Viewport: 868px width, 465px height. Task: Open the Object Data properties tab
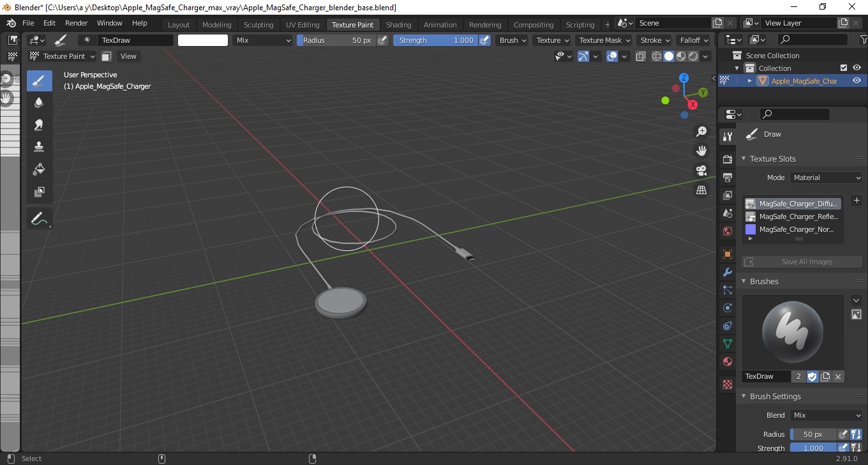[727, 344]
